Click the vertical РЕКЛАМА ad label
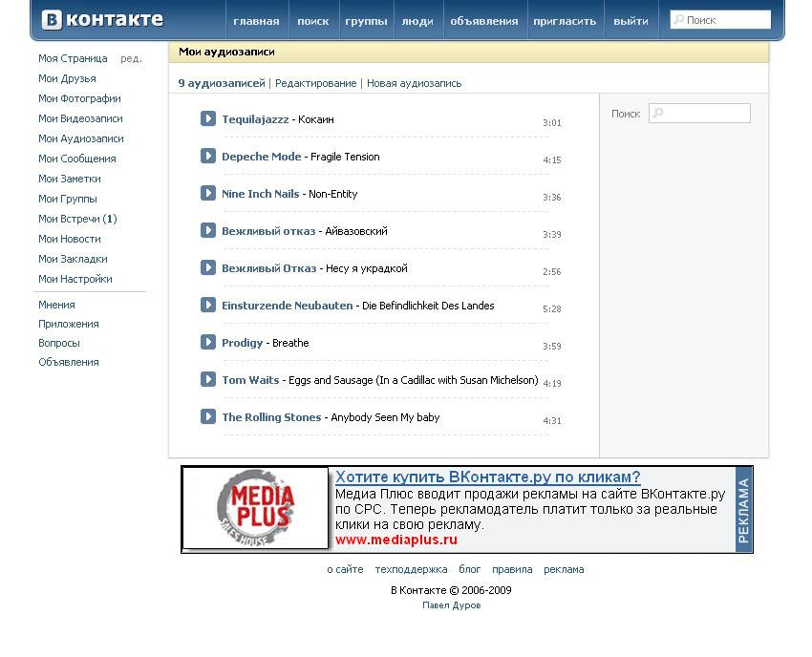The width and height of the screenshot is (812, 657). click(743, 509)
